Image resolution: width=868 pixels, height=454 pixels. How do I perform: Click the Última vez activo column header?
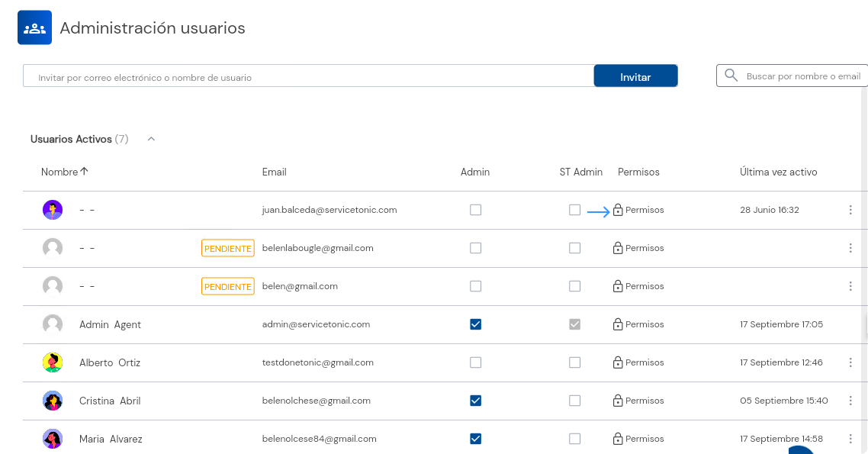click(778, 172)
